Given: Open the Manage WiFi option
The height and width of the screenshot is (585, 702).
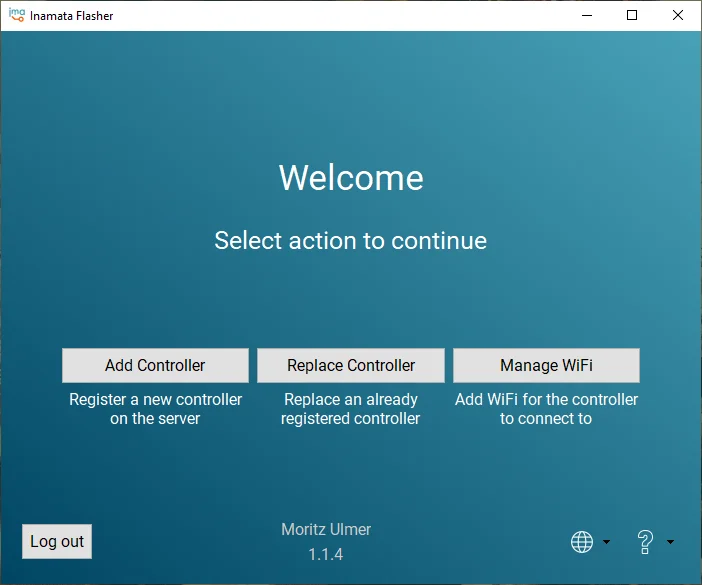Looking at the screenshot, I should click(546, 365).
